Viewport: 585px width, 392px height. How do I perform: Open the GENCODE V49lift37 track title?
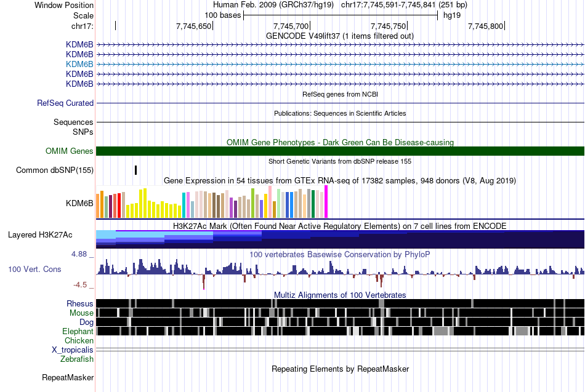pyautogui.click(x=339, y=36)
